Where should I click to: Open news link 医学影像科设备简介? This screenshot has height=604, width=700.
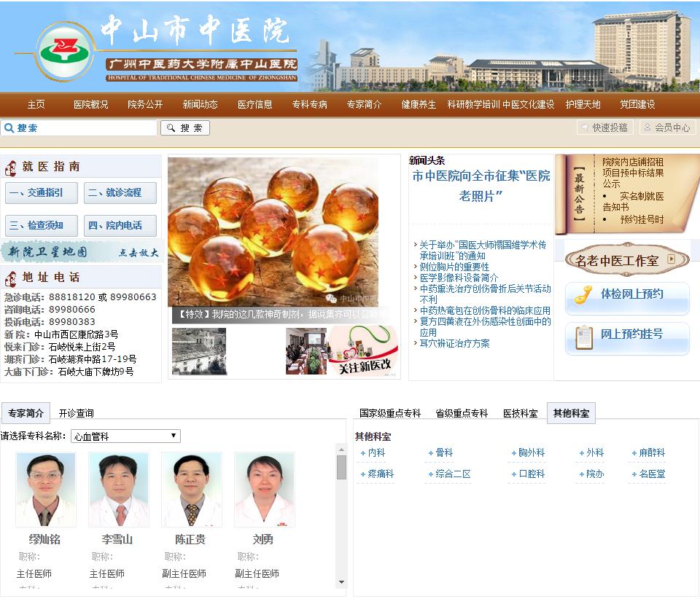tap(459, 278)
